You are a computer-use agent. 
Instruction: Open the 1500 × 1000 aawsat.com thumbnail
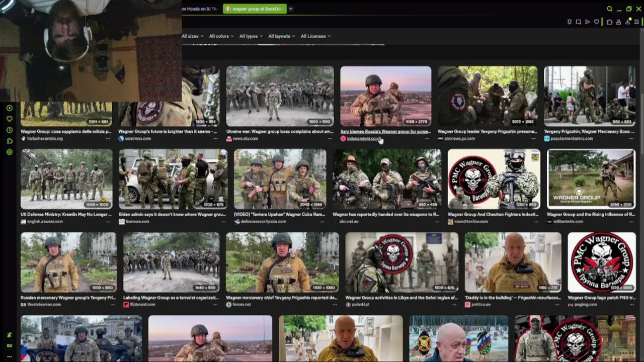point(66,179)
